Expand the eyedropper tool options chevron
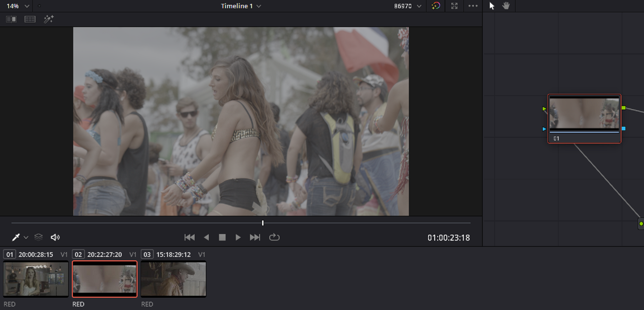The image size is (644, 310). tap(26, 238)
